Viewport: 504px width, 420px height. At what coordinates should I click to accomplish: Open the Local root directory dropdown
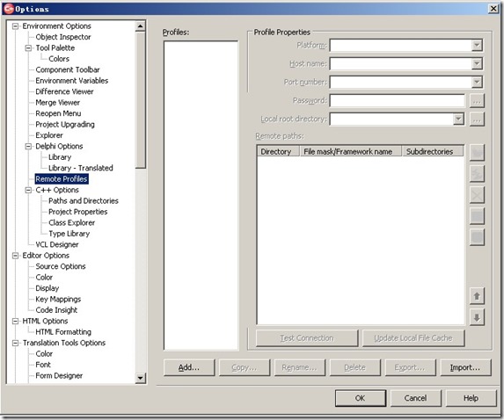point(458,119)
